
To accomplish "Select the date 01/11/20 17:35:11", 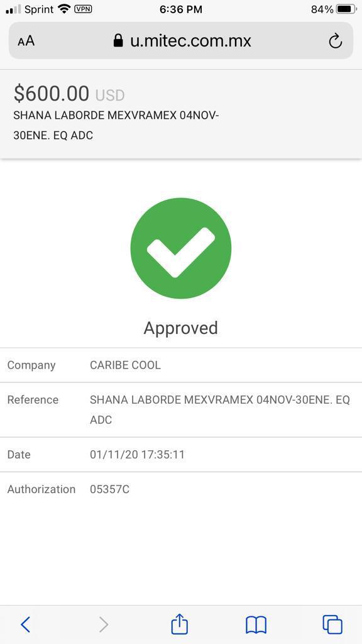I will tap(138, 455).
